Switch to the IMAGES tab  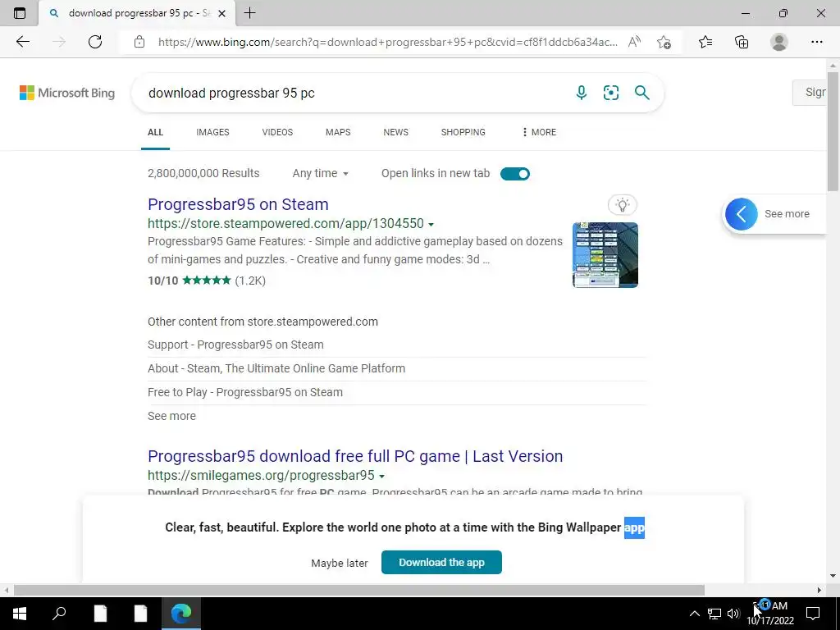[212, 132]
